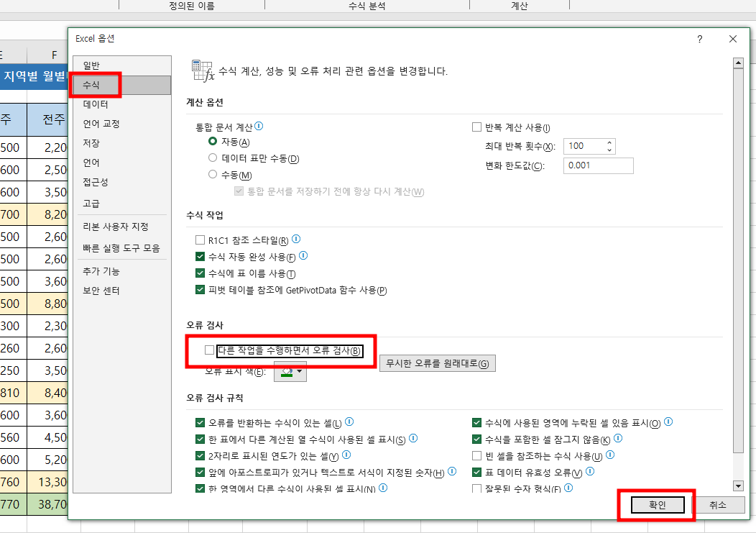Screen dimensions: 756x533
Task: Click the 확인 button
Action: point(658,505)
